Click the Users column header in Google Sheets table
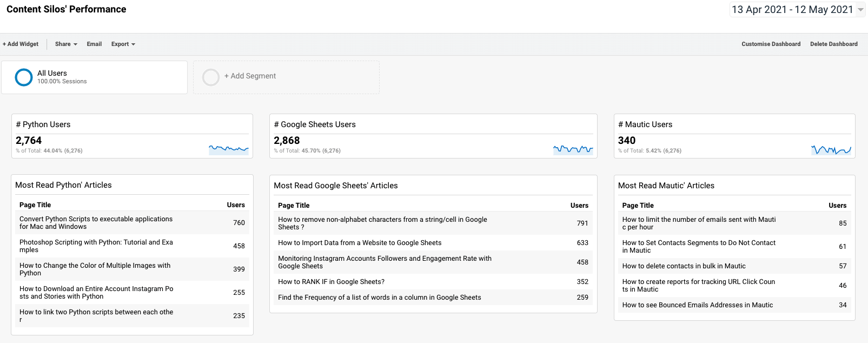The image size is (868, 343). (x=579, y=206)
